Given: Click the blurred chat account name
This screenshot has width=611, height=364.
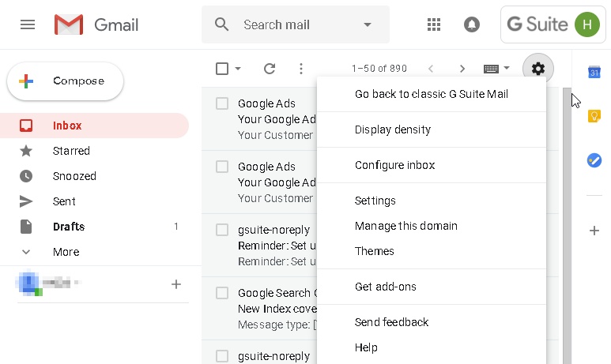Looking at the screenshot, I should click(x=62, y=283).
